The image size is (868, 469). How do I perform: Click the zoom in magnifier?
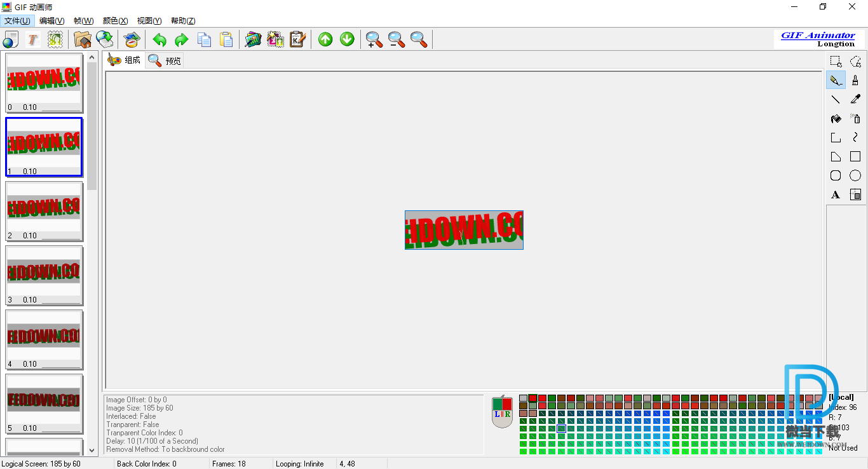(374, 39)
